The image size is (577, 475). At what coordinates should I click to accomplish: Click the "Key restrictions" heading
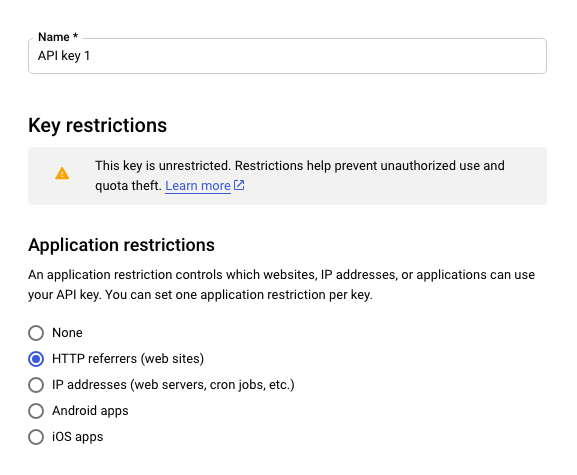pyautogui.click(x=98, y=125)
